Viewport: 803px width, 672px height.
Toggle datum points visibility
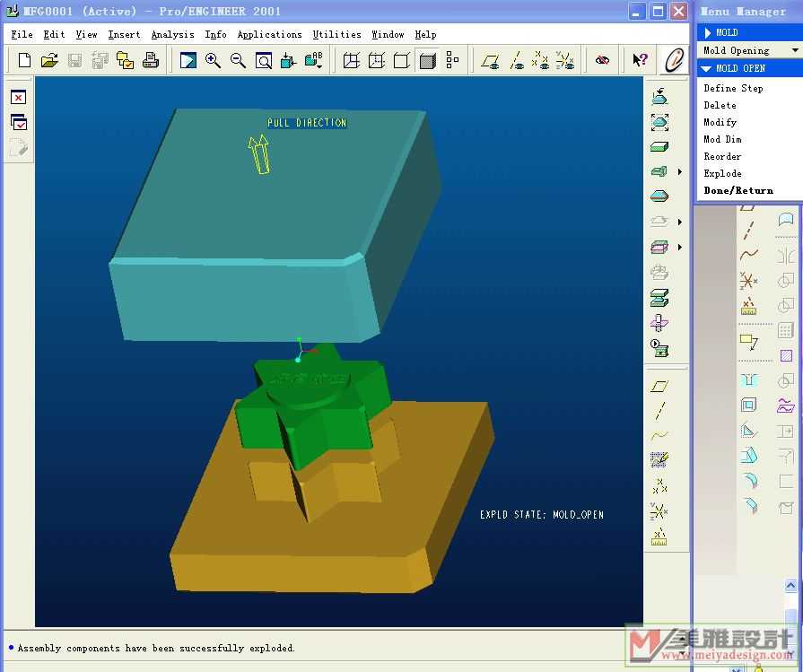(x=540, y=60)
